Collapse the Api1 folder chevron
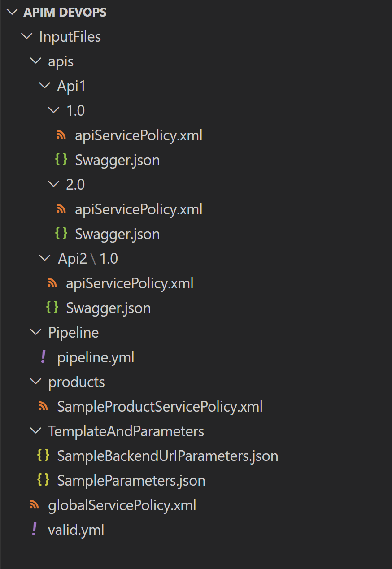 (44, 86)
